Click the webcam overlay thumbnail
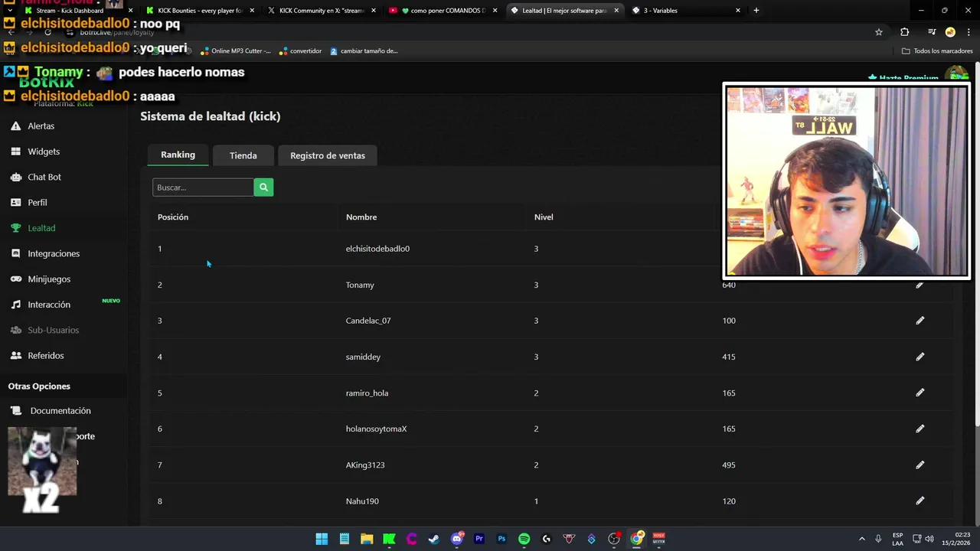The image size is (980, 551). click(x=847, y=181)
